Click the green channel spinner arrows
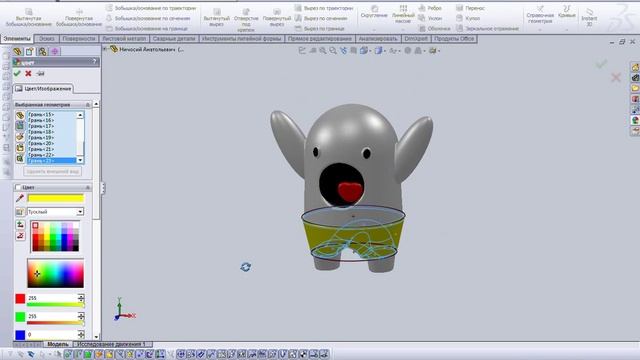The width and height of the screenshot is (640, 360). (81, 316)
